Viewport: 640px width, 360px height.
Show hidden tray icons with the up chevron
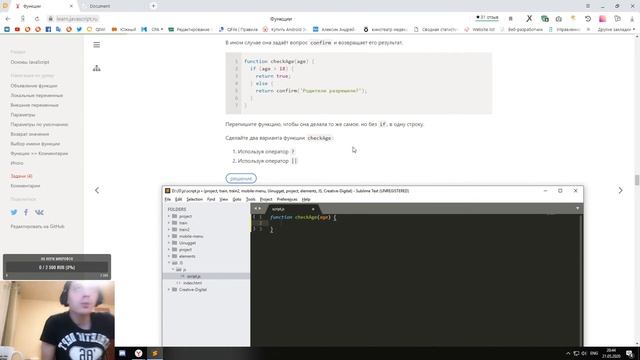[568, 353]
